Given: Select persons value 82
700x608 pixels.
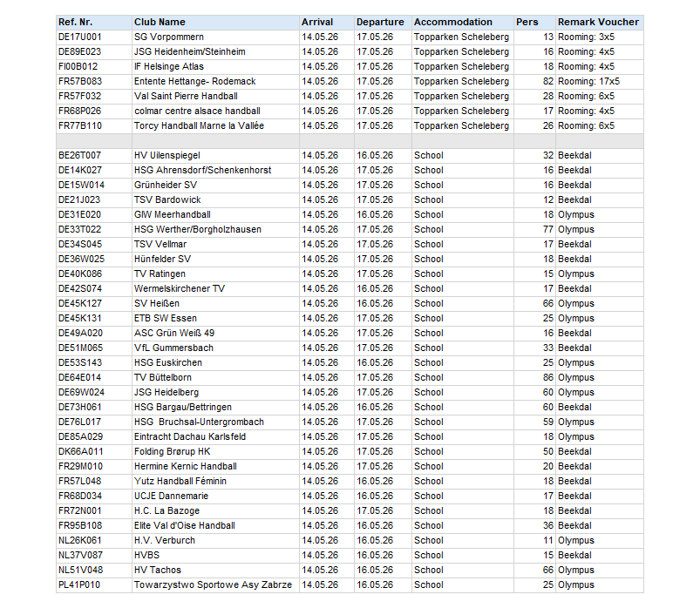Looking at the screenshot, I should coord(534,81).
